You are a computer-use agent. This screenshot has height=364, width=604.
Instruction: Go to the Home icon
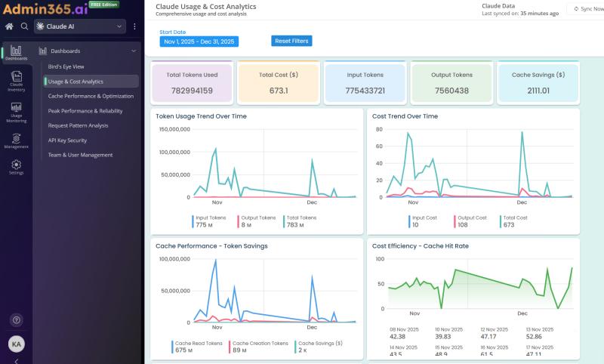(x=9, y=26)
